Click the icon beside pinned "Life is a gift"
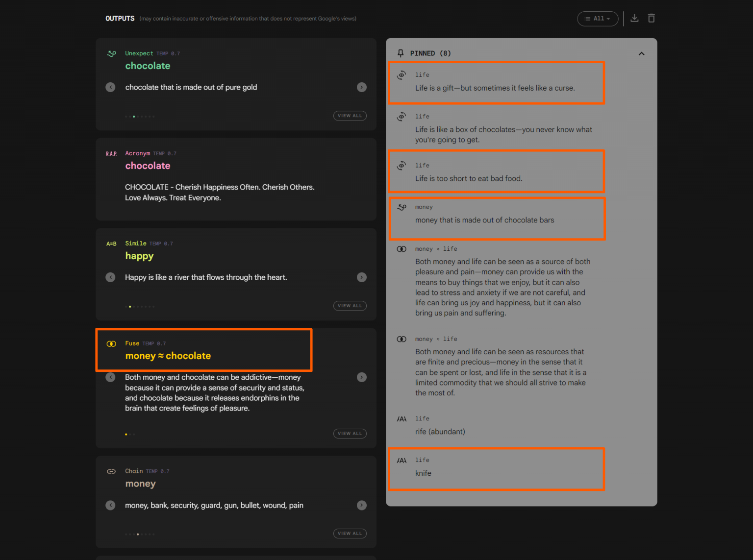The height and width of the screenshot is (560, 753). click(x=402, y=75)
